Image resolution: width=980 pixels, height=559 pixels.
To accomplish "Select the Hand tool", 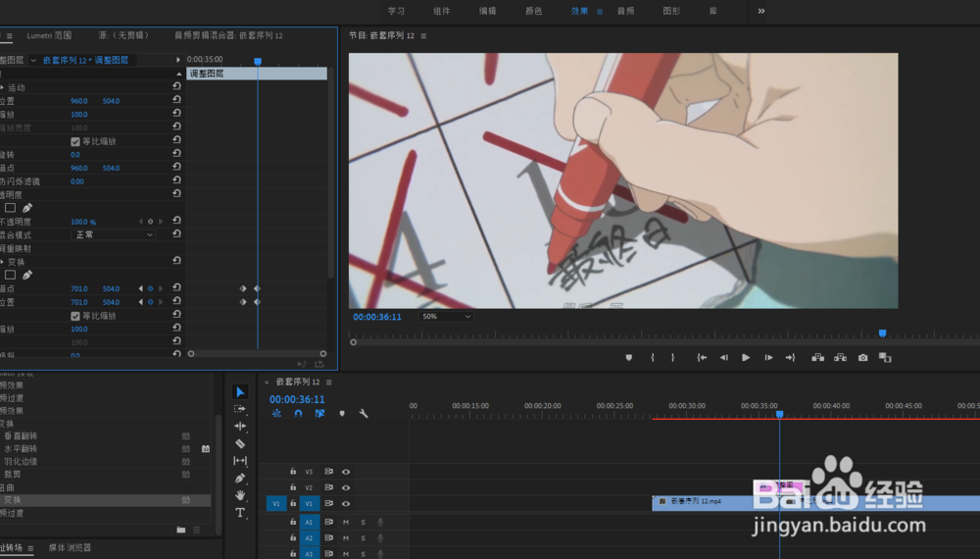I will click(240, 495).
